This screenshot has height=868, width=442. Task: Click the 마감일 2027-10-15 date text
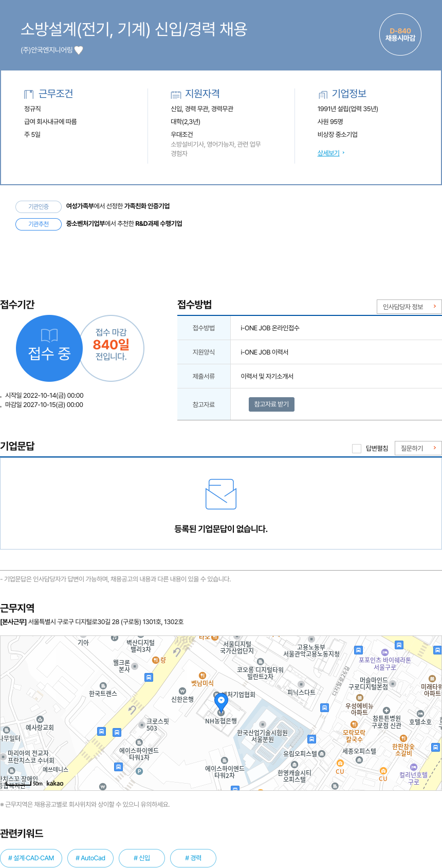(x=44, y=405)
